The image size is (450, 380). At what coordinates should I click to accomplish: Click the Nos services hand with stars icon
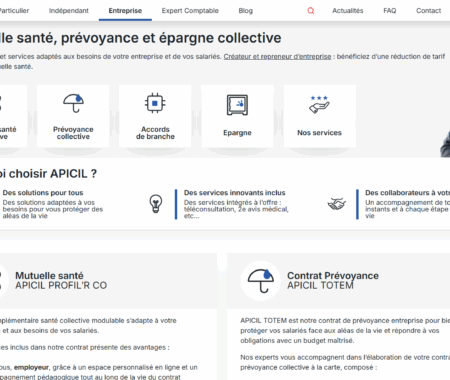(x=319, y=105)
